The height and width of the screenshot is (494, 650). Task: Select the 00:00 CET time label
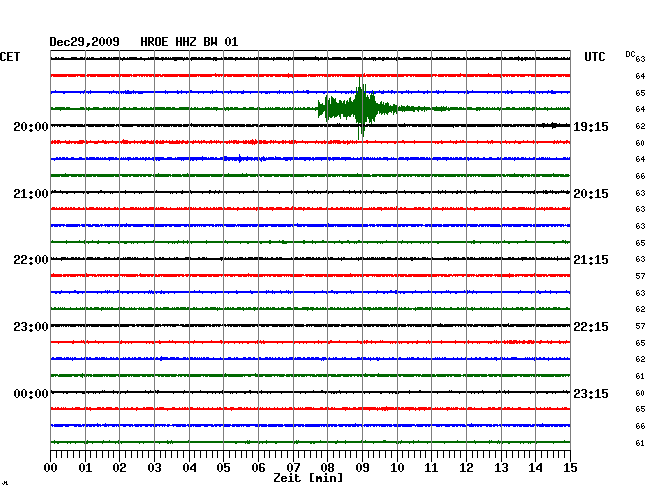pos(31,393)
